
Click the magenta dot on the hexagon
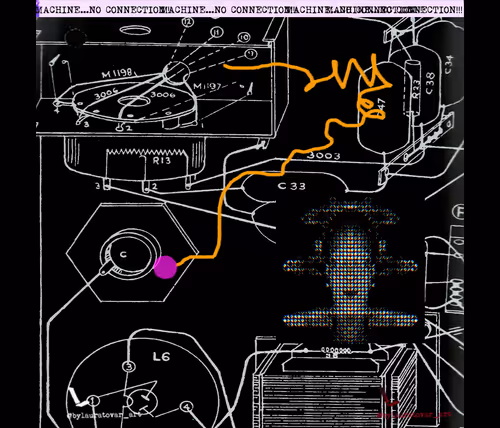coord(165,267)
